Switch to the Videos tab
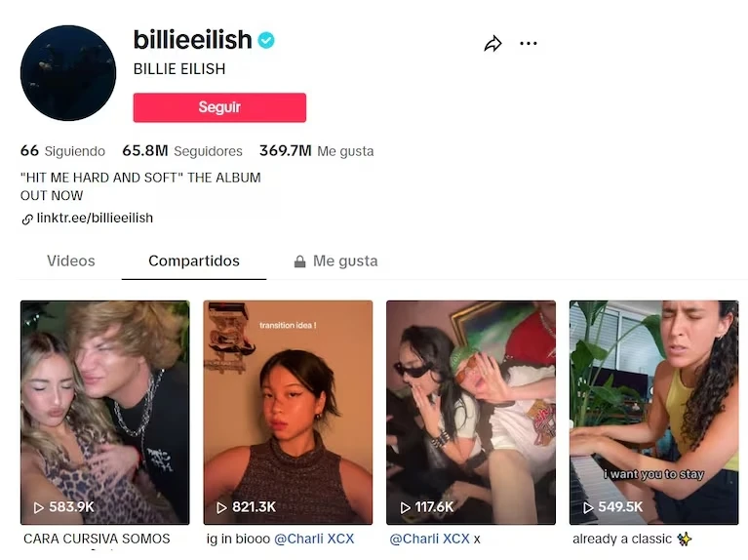This screenshot has width=748, height=560. pyautogui.click(x=70, y=260)
